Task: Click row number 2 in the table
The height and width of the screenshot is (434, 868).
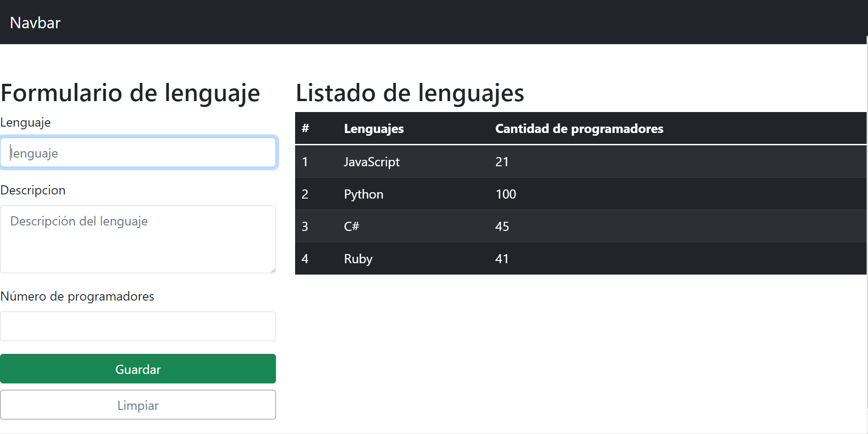Action: click(305, 194)
